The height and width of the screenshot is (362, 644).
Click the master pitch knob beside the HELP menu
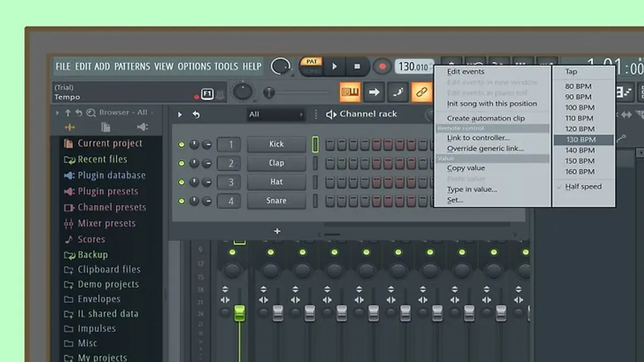click(279, 67)
